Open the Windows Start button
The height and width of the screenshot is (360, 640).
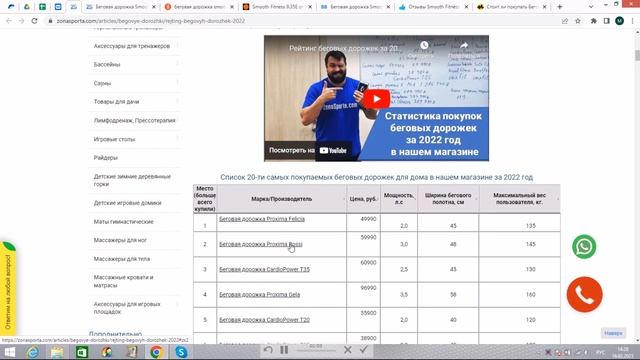coord(9,352)
